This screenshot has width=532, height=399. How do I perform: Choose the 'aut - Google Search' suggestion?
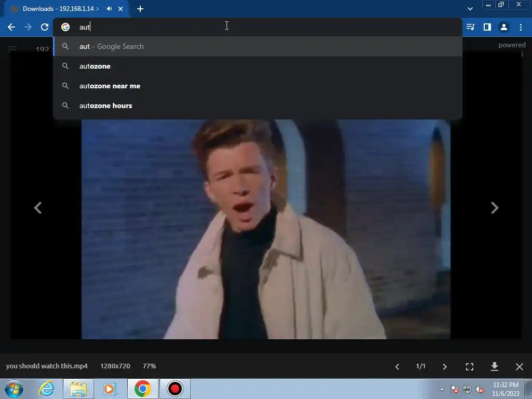258,46
